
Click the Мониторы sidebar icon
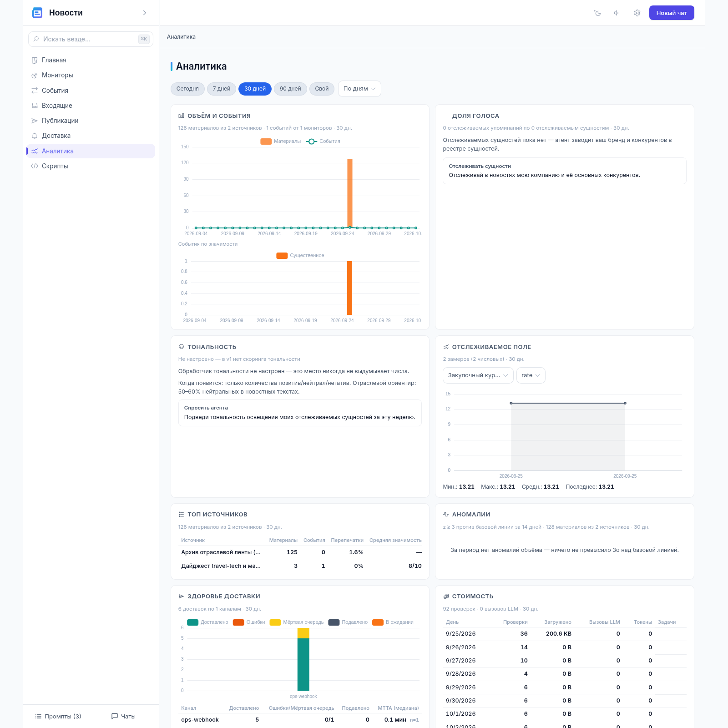click(35, 76)
